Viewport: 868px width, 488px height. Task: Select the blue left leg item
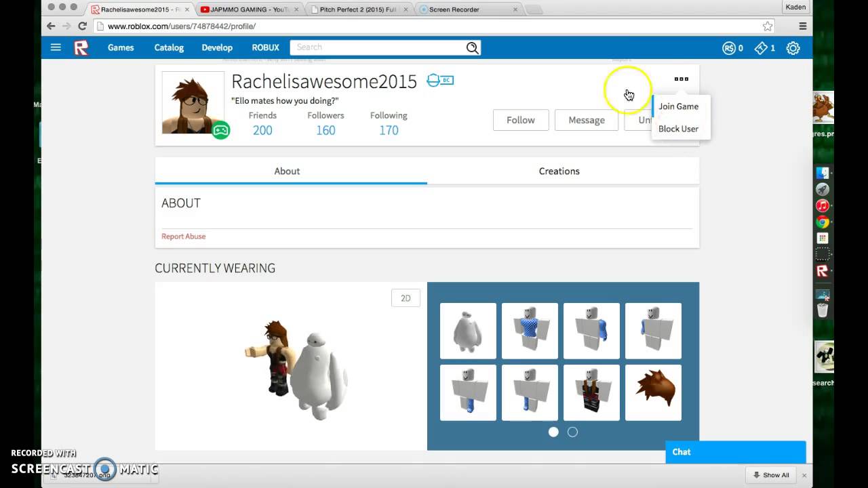(468, 392)
